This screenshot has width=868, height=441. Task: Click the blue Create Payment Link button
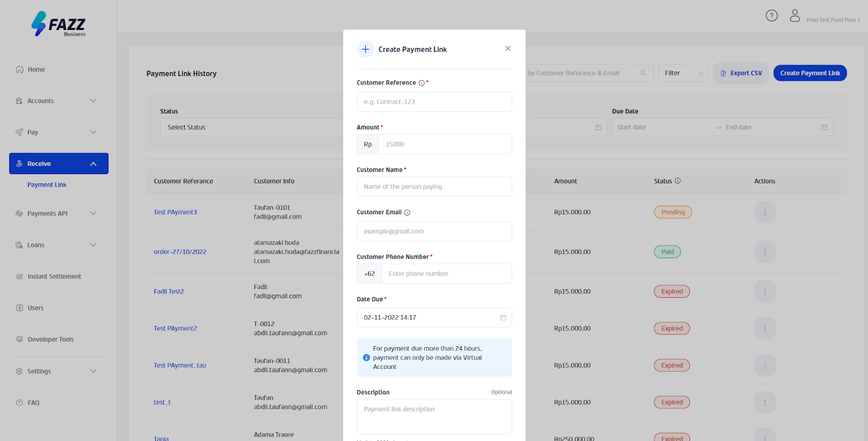tap(810, 73)
